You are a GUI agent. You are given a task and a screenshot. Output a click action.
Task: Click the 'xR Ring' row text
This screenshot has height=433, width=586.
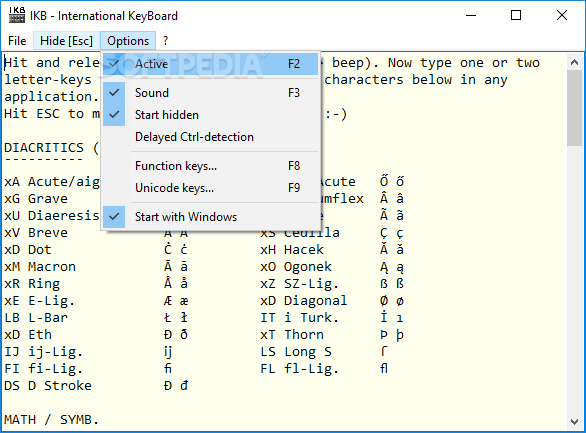pyautogui.click(x=32, y=284)
